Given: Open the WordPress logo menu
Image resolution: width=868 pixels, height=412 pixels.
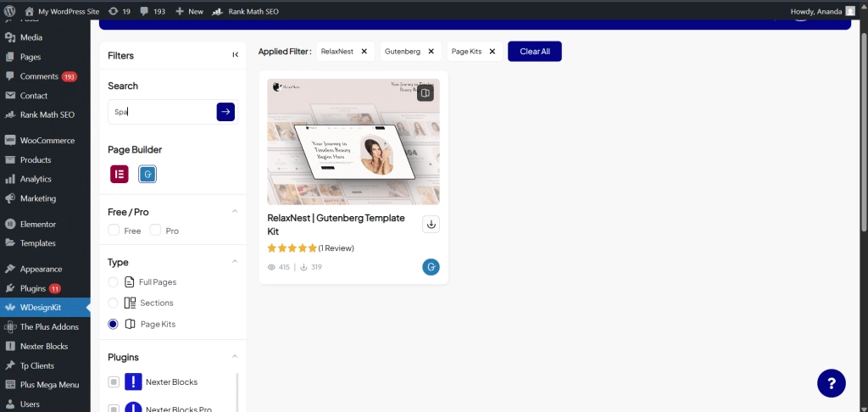Looking at the screenshot, I should (x=9, y=11).
